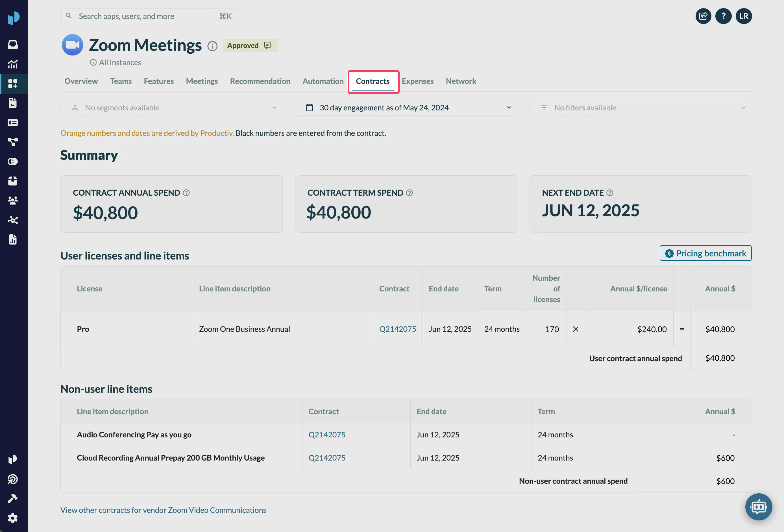Switch to the Overview tab
Screen dimensions: 784x532
coord(81,81)
